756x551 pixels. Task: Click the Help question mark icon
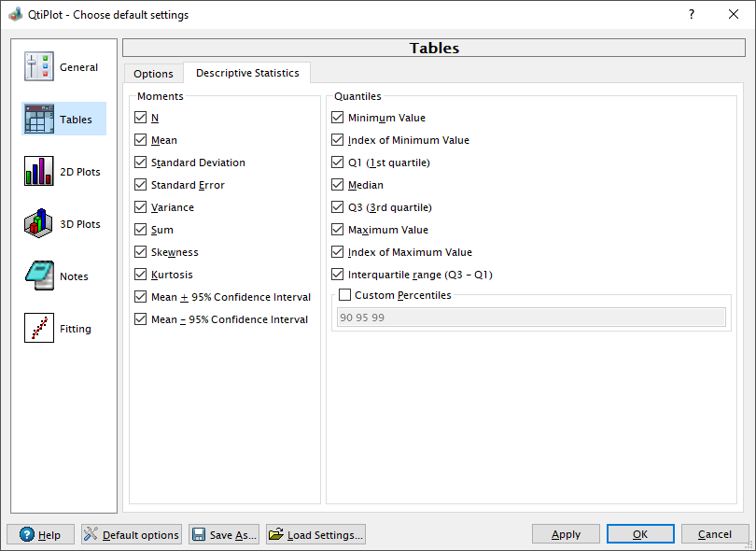(27, 534)
